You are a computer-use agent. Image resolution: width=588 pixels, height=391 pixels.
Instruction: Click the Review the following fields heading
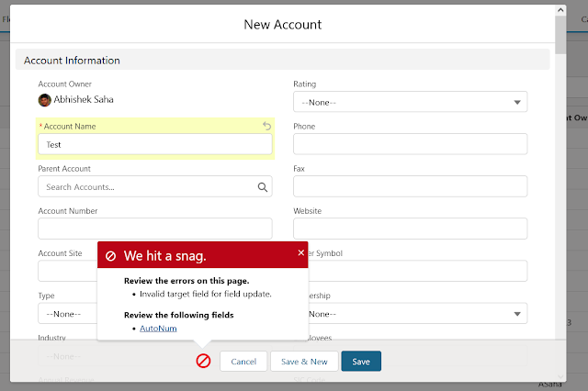[179, 315]
